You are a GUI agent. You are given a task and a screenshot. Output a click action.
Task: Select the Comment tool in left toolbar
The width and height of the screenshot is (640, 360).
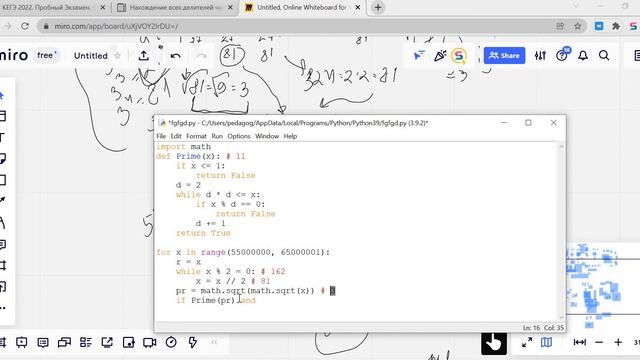[3, 244]
